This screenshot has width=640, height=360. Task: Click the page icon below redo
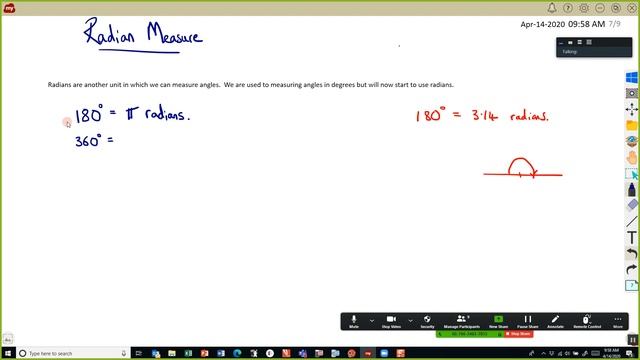[631, 285]
